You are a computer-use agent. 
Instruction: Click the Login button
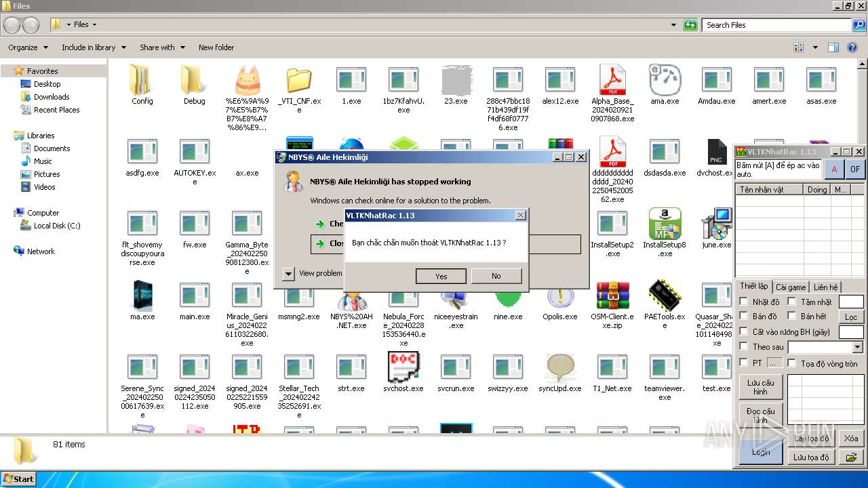tap(761, 452)
